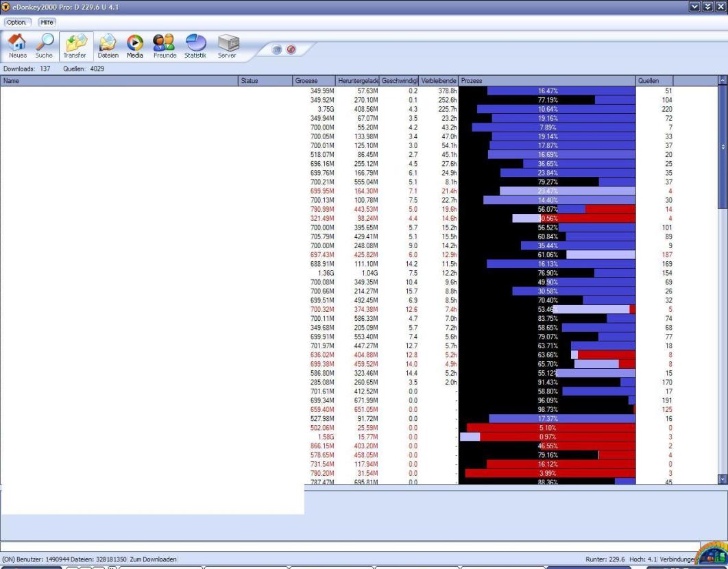Select the 77.19% progress bar
The image size is (728, 569).
point(547,100)
